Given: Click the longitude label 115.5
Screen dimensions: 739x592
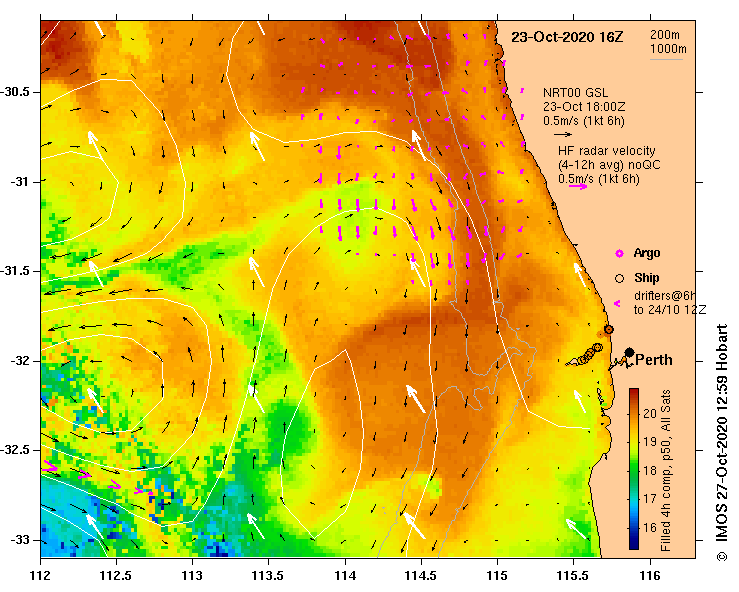Looking at the screenshot, I should pyautogui.click(x=574, y=576).
